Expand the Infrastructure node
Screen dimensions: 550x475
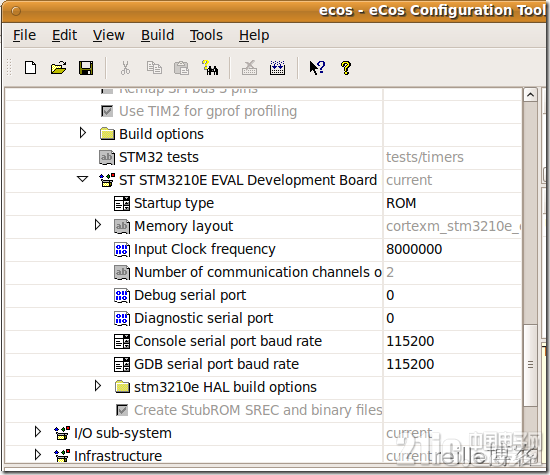38,455
